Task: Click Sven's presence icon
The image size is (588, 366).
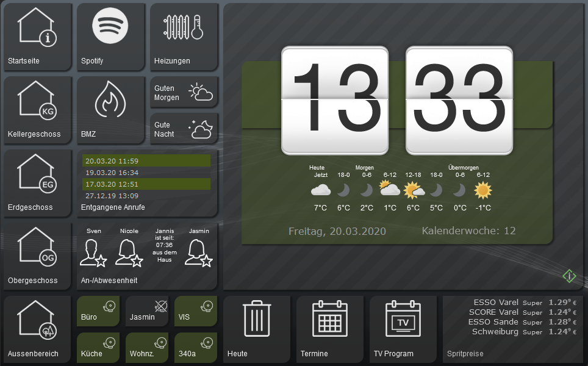Action: pyautogui.click(x=93, y=252)
